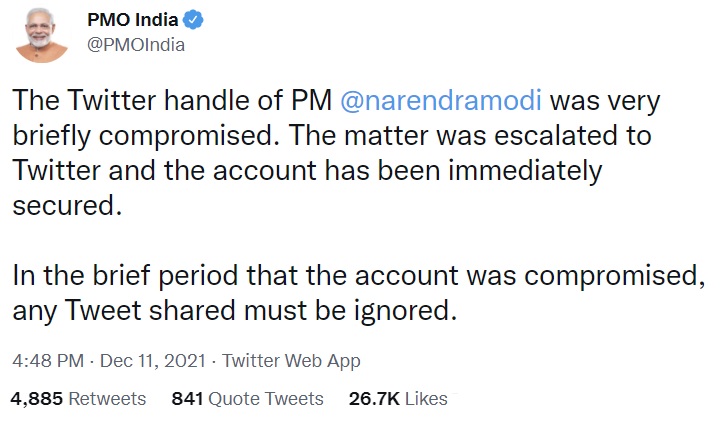Open the Twitter Web App source link
This screenshot has width=722, height=424.
coord(291,361)
